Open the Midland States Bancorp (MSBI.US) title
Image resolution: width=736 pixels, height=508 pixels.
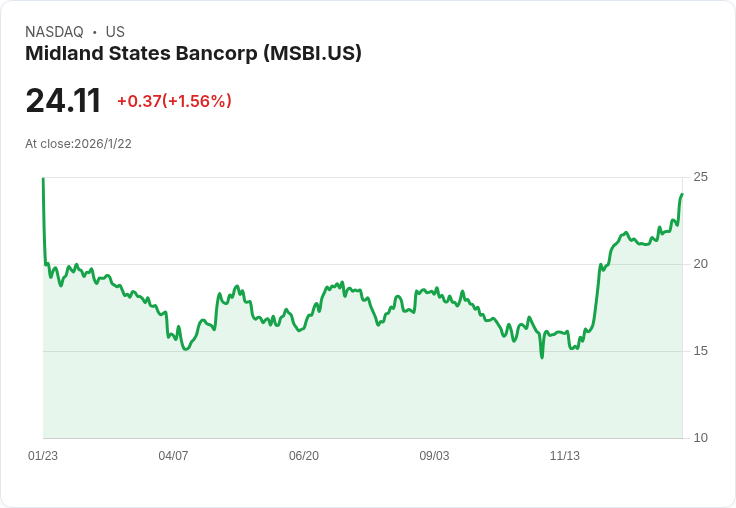pyautogui.click(x=193, y=53)
